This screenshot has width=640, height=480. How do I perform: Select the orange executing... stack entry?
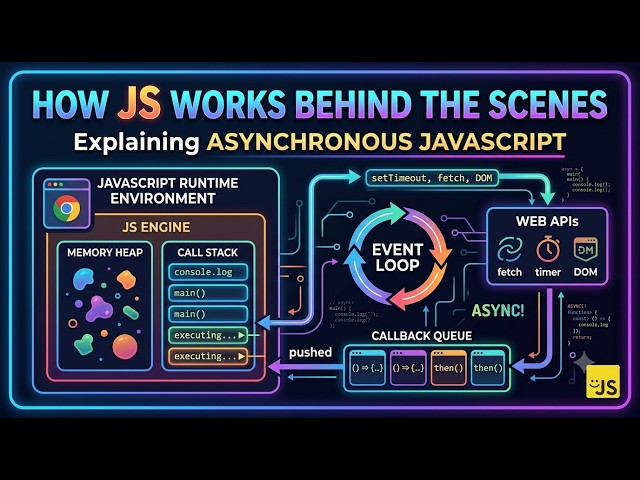[x=208, y=356]
